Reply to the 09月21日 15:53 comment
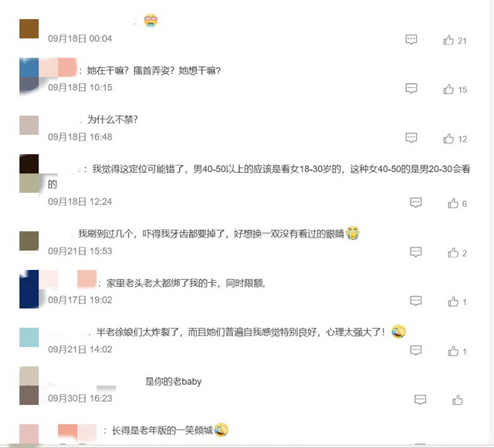Screen dimensions: 494x448 (415, 251)
